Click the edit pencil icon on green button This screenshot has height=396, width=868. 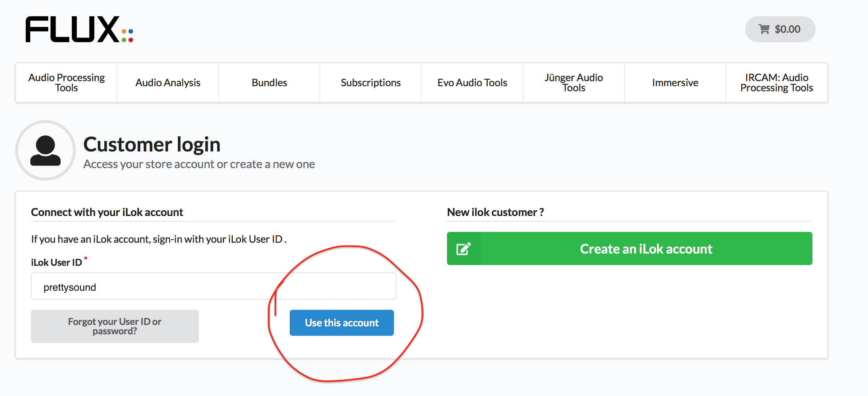tap(464, 249)
